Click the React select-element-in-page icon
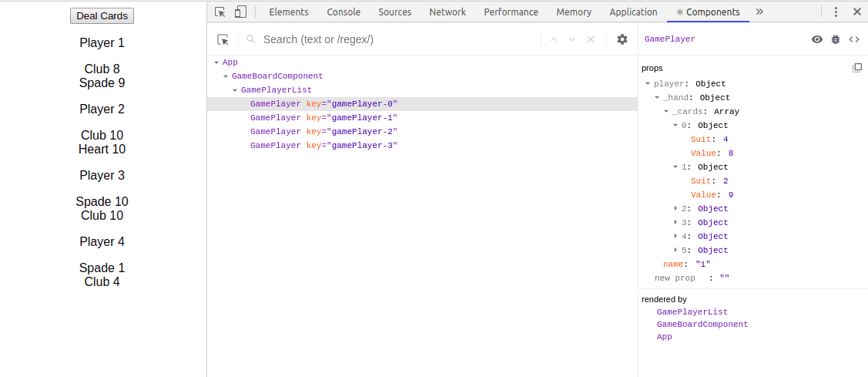Screen dimensions: 868x377 point(223,39)
